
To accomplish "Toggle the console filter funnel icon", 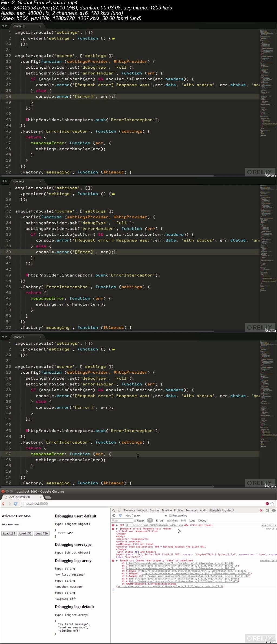I will [120, 516].
